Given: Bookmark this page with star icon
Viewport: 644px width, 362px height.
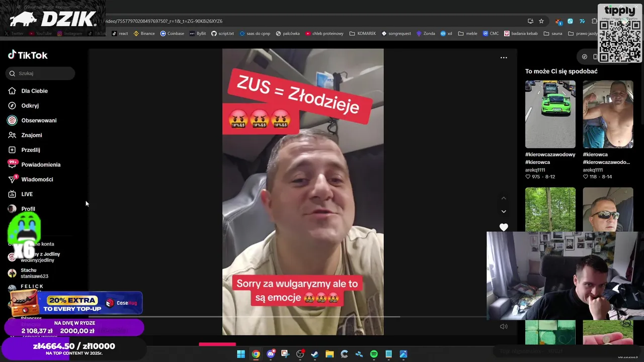Looking at the screenshot, I should (541, 21).
